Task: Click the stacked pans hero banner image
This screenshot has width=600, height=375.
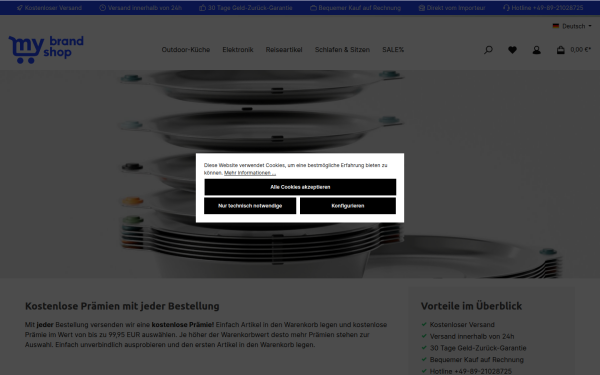Action: click(300, 174)
